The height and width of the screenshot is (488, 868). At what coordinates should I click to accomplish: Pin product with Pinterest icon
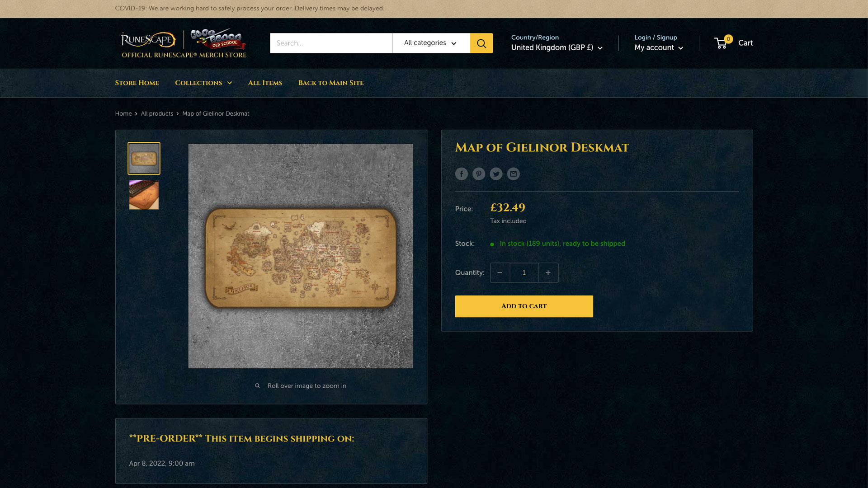(x=479, y=174)
